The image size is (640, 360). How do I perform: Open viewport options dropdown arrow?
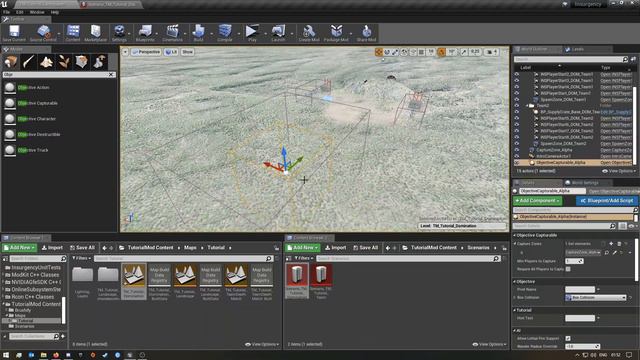[x=125, y=52]
